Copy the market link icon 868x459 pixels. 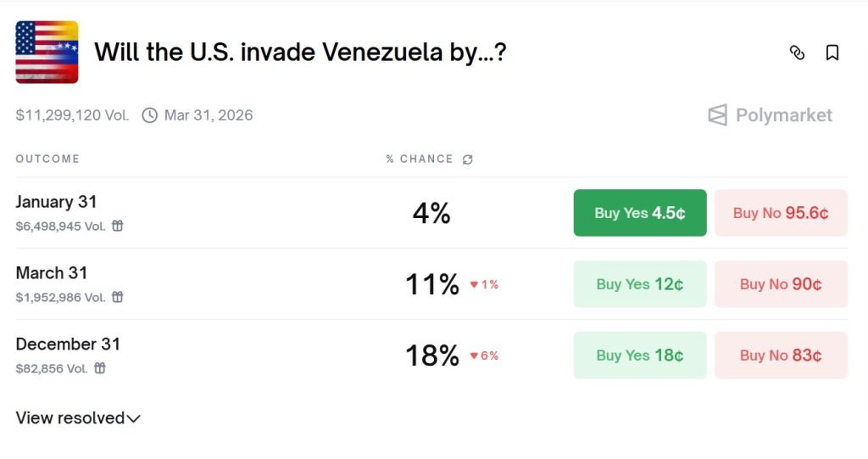click(x=797, y=53)
